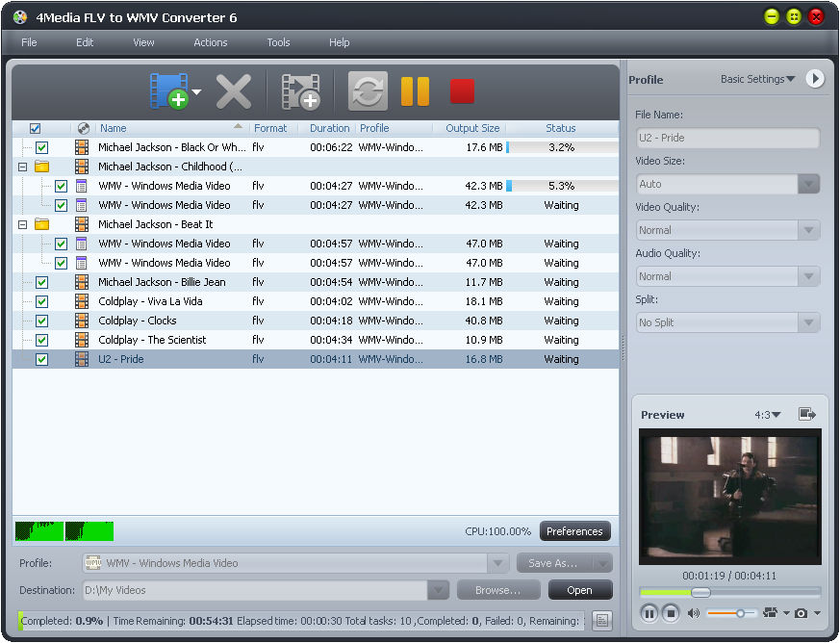Open the Edit menu
This screenshot has height=643, width=840.
click(x=84, y=42)
